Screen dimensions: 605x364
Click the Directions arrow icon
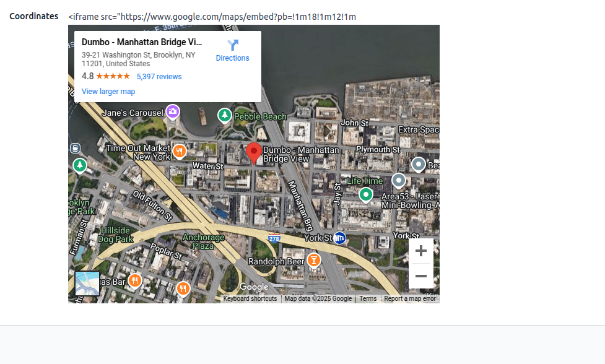233,45
